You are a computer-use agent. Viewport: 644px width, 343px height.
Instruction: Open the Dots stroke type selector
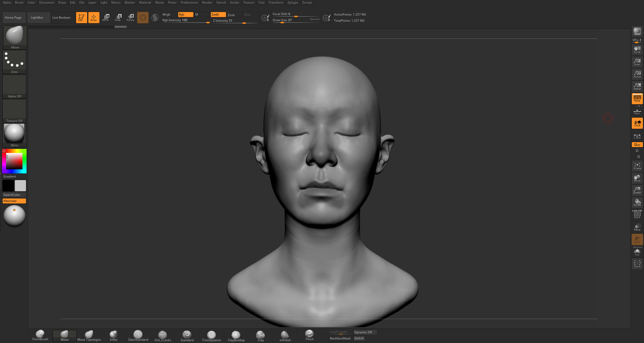[x=14, y=62]
